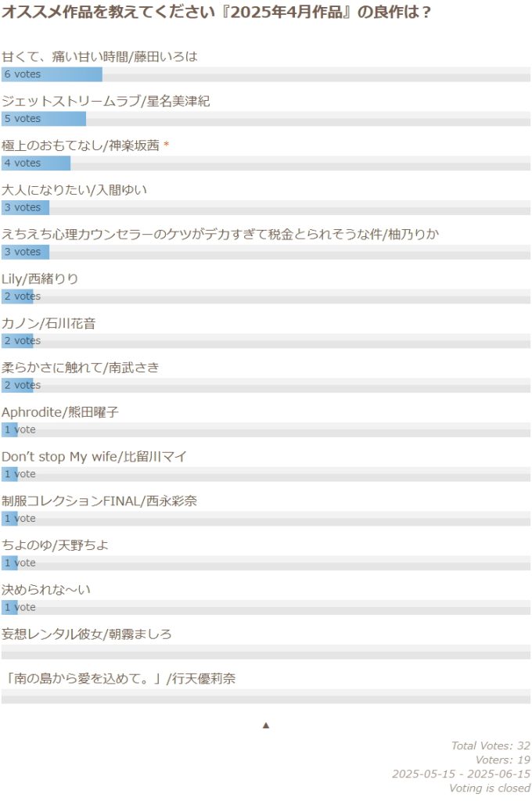Click the option 甘くて、痛い甘い時間/藤田いろは
Viewport: 532px width, 801px height.
click(99, 56)
